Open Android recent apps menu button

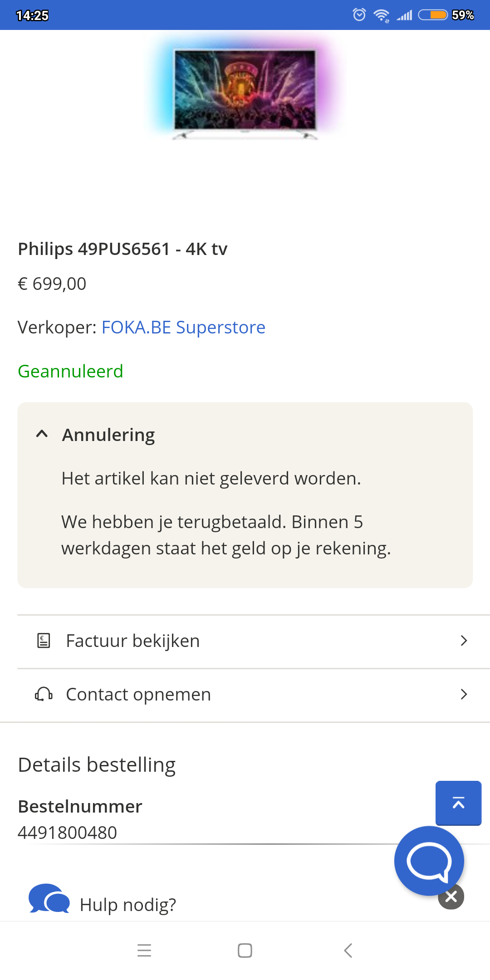[144, 950]
